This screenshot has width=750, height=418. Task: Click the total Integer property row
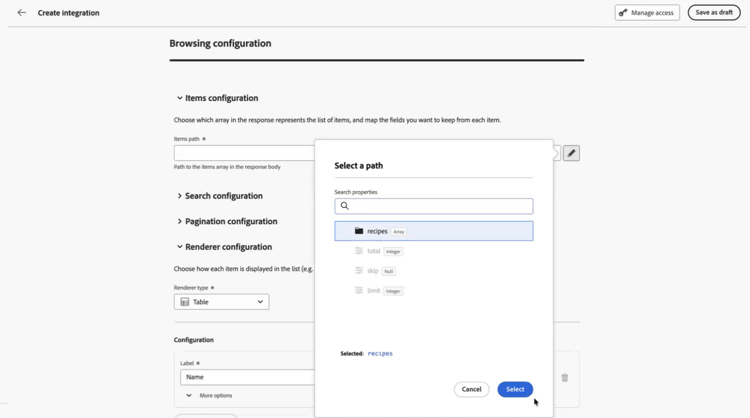point(433,251)
